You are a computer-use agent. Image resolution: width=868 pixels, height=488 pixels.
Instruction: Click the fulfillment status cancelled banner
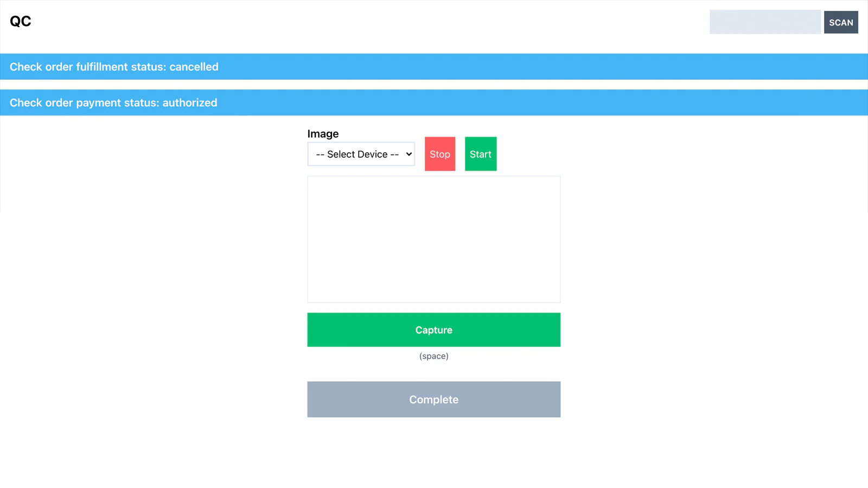click(x=434, y=67)
